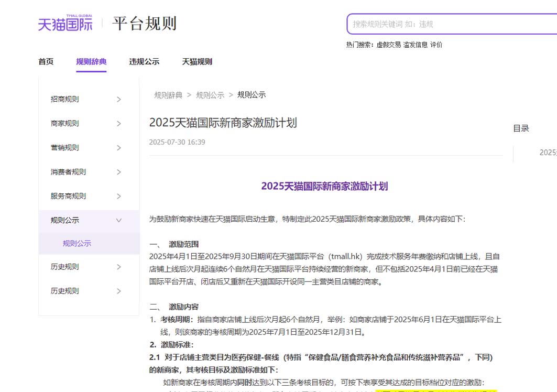The height and width of the screenshot is (392, 557).
Task: Open 商家规则 in the sidebar
Action: (x=64, y=123)
